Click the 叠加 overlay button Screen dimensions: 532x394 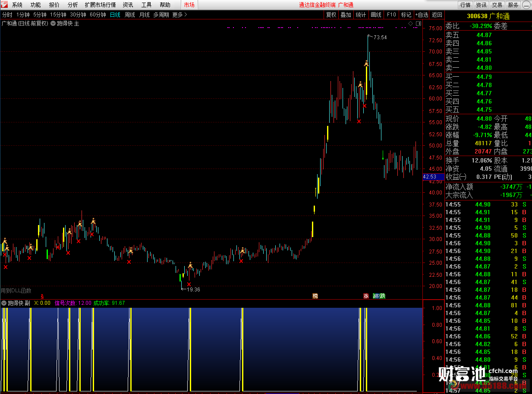[x=346, y=15]
